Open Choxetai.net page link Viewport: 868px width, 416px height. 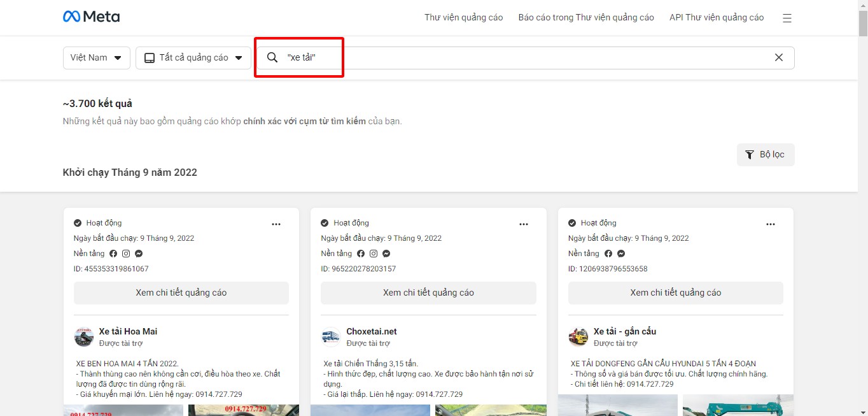372,331
